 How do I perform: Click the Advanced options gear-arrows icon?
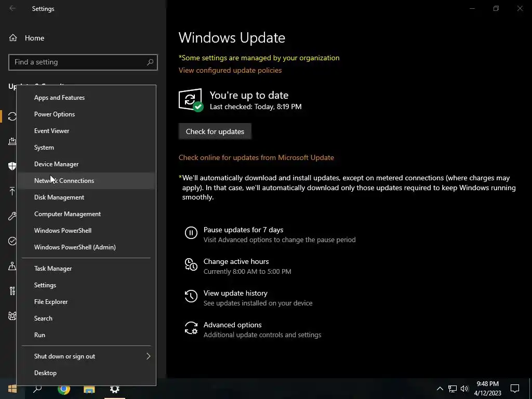click(x=191, y=328)
